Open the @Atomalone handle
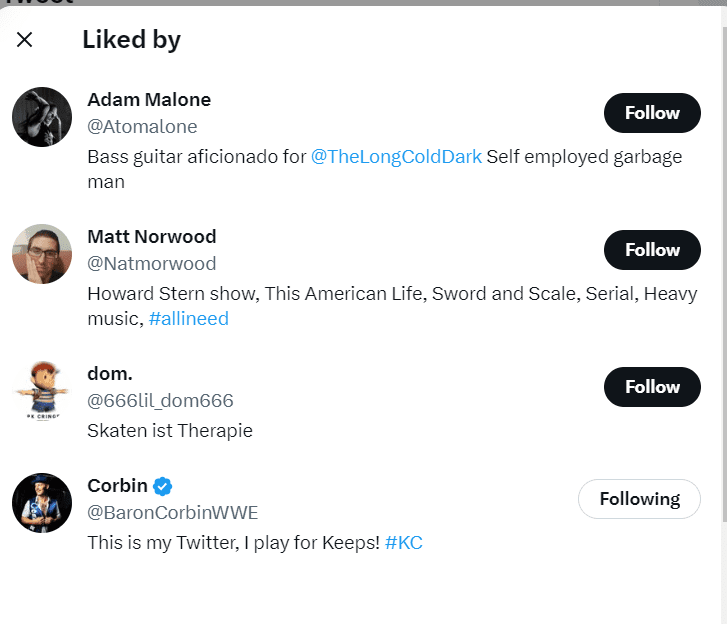The image size is (727, 624). (142, 127)
